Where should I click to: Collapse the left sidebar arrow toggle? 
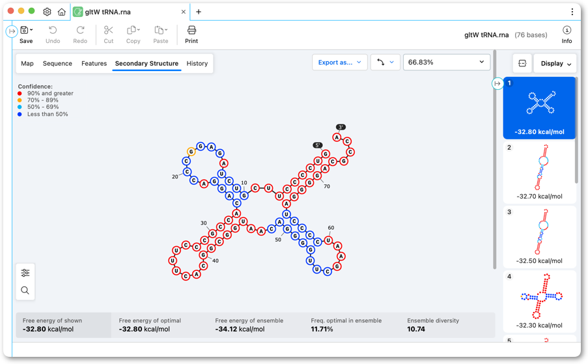[12, 31]
